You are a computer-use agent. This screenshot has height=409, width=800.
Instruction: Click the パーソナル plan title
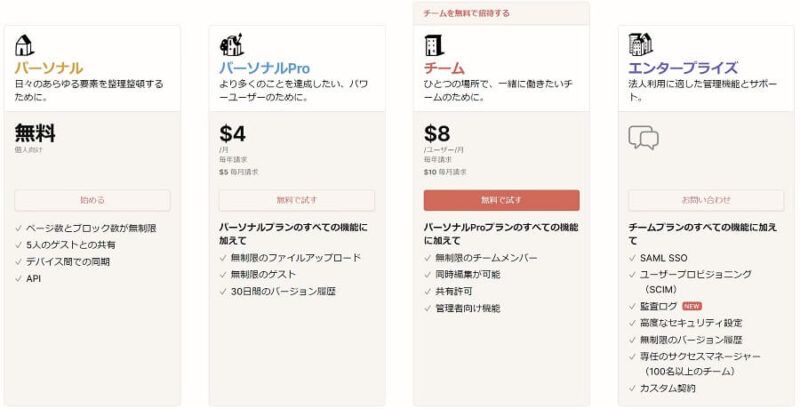49,68
